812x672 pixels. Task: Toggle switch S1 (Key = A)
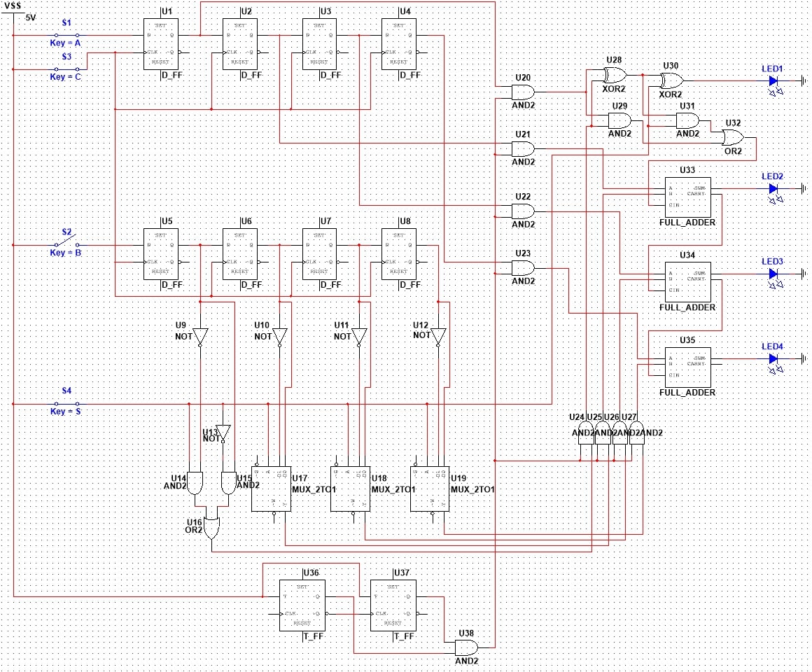click(66, 35)
